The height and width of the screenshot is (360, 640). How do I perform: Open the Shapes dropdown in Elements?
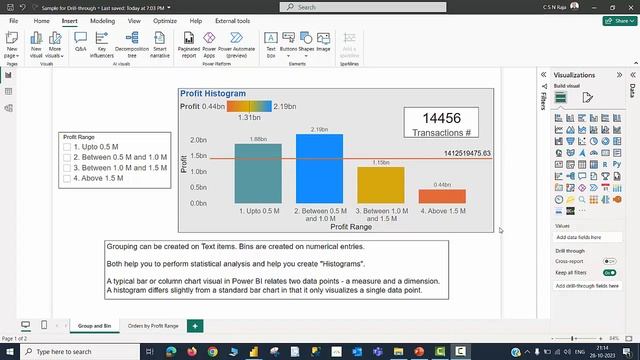pos(306,56)
